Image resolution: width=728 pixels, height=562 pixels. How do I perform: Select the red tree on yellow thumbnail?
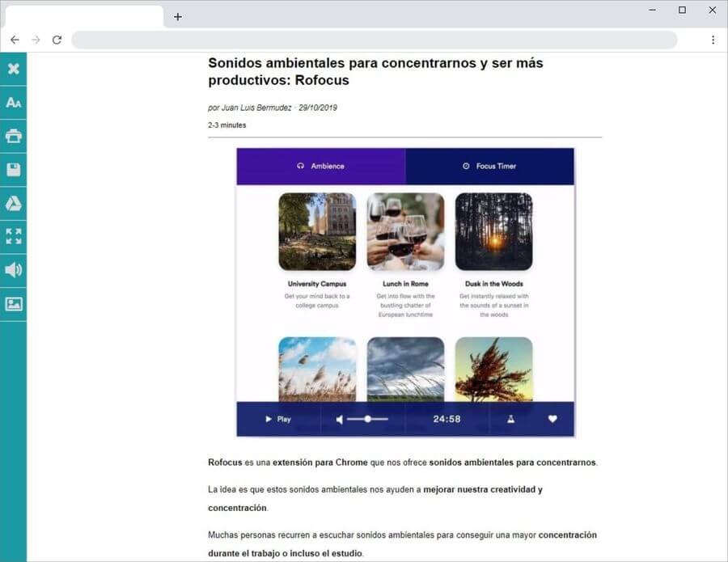(x=493, y=370)
